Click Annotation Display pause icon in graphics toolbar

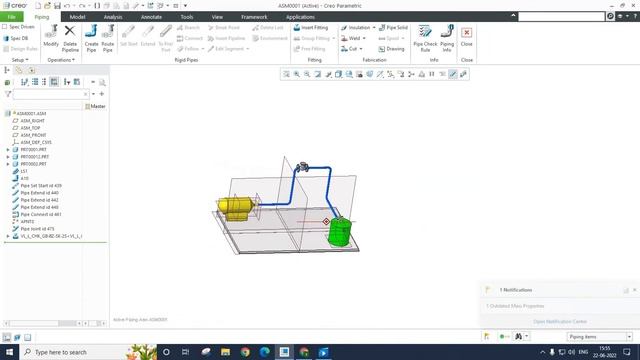[432, 74]
